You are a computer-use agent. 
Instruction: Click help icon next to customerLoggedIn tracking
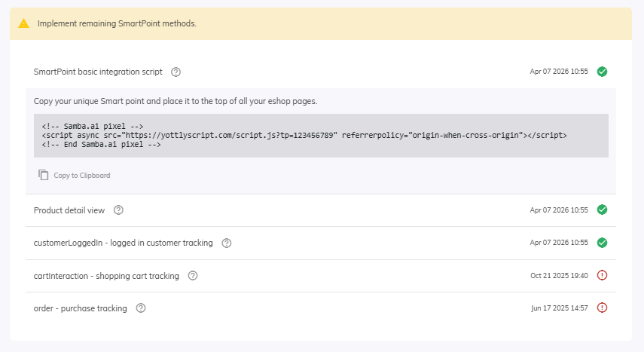(x=227, y=243)
